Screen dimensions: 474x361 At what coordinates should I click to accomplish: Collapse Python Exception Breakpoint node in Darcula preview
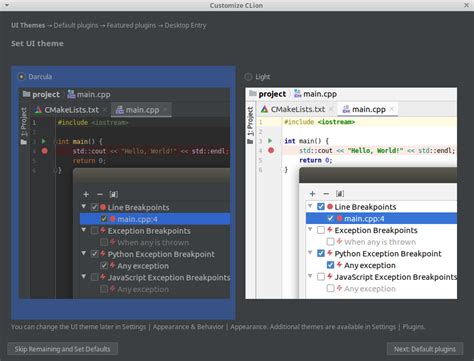tap(84, 253)
